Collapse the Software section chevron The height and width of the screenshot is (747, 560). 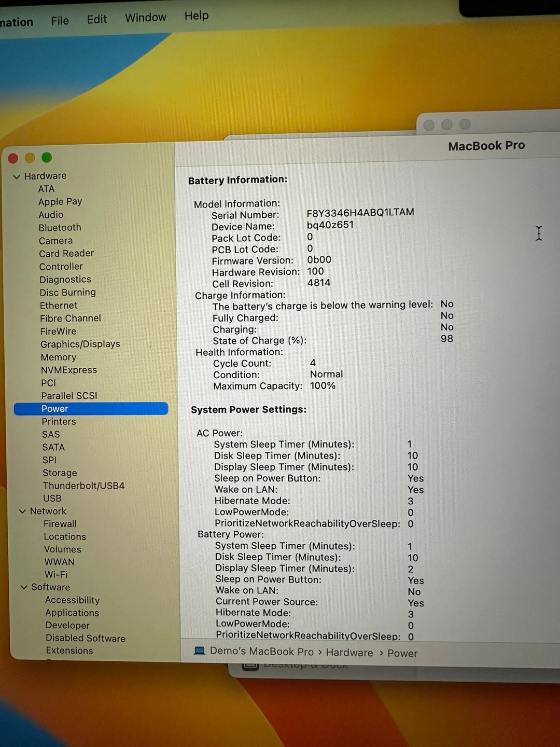[x=24, y=587]
